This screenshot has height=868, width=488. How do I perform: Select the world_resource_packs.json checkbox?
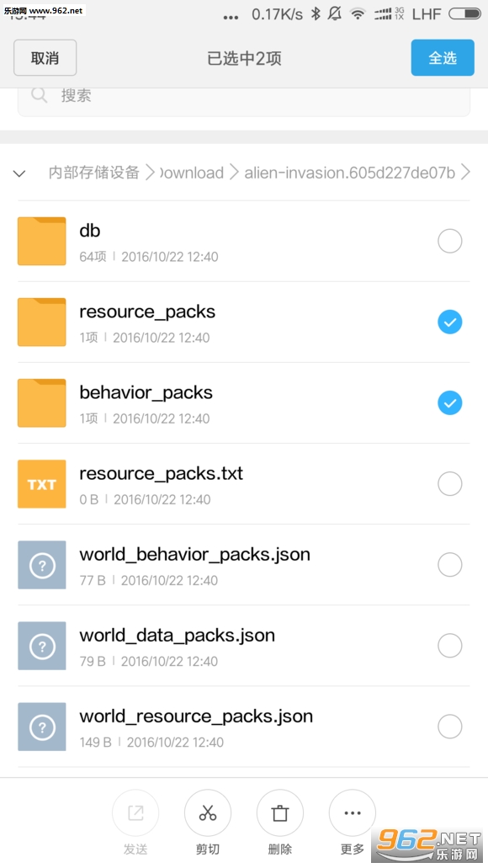tap(450, 727)
